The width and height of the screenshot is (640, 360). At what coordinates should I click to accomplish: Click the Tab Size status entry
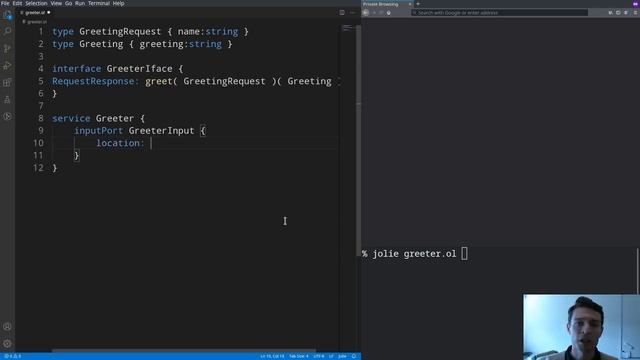pos(299,356)
